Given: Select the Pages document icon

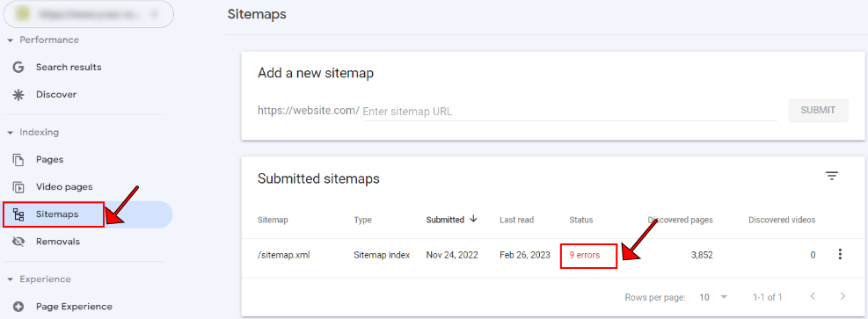Looking at the screenshot, I should (x=18, y=160).
